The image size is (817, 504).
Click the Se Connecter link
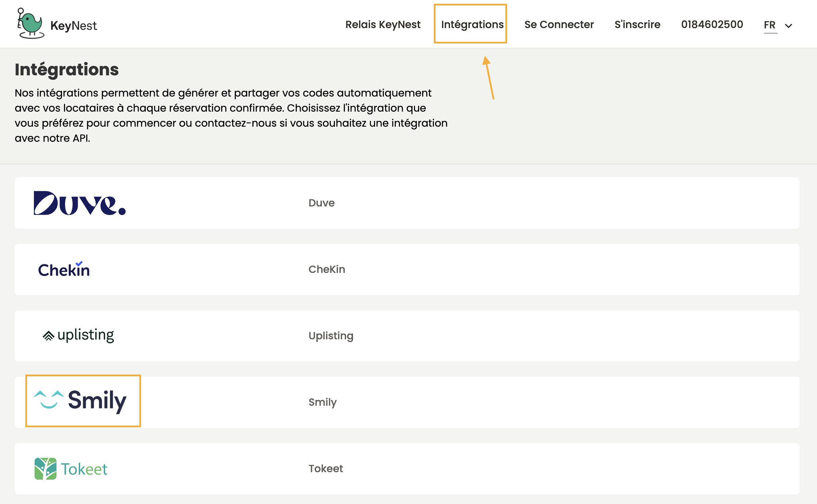coord(559,24)
